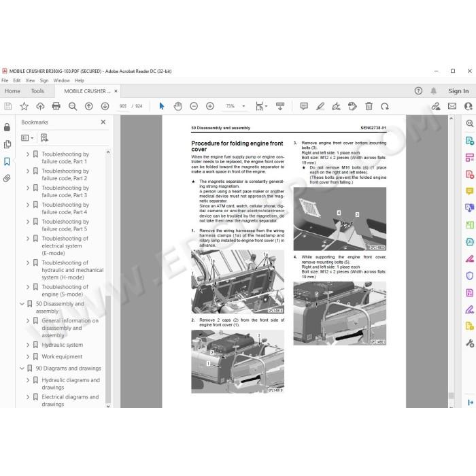Open the Help menu
The width and height of the screenshot is (476, 476).
pos(80,80)
